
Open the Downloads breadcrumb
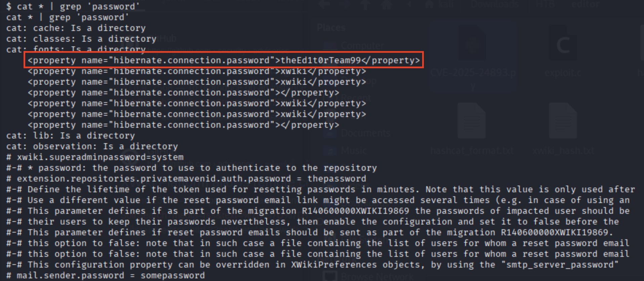click(x=494, y=5)
